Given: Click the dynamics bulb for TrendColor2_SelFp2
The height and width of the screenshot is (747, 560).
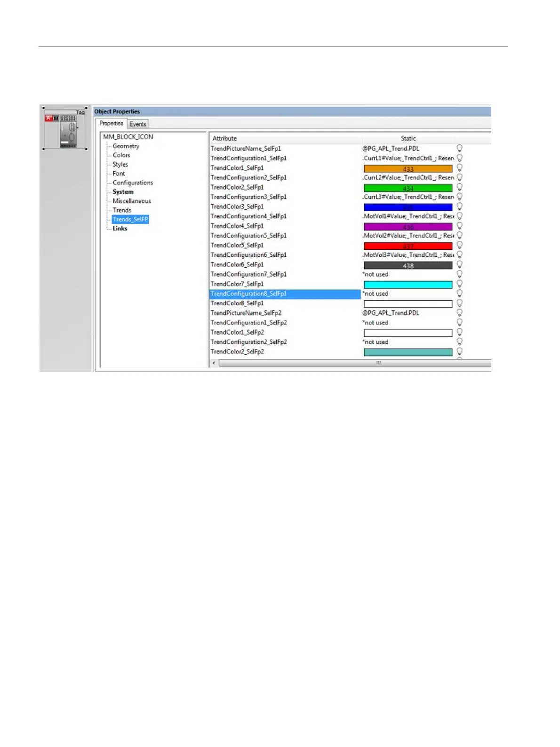Looking at the screenshot, I should coord(459,351).
